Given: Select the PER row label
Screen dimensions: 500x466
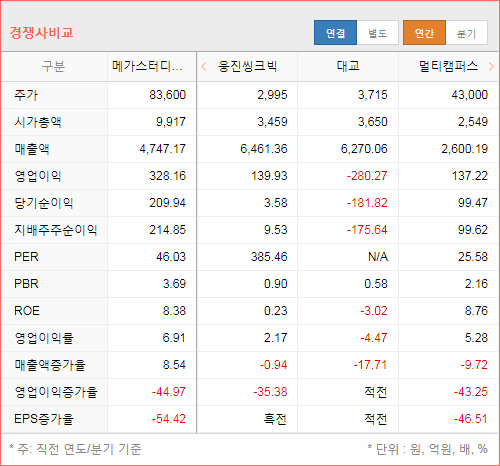Looking at the screenshot, I should (x=26, y=257).
